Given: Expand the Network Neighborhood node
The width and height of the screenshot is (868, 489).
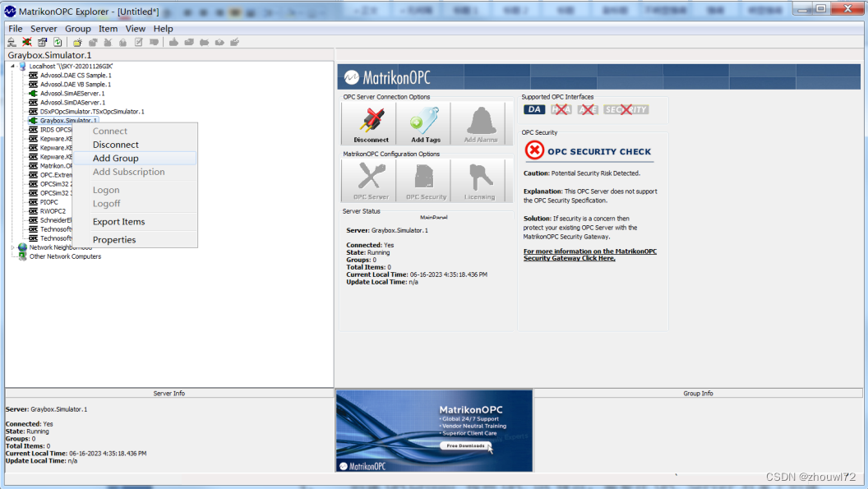Looking at the screenshot, I should click(x=12, y=247).
